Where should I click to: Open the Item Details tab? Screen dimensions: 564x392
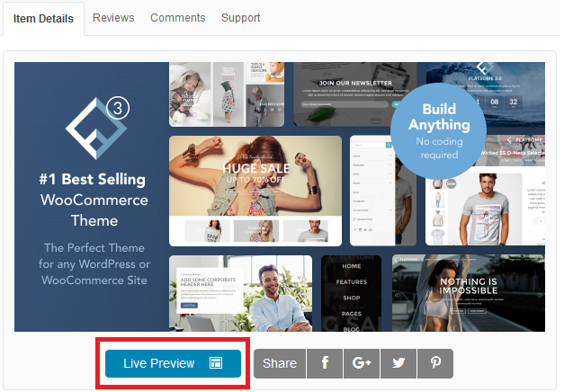click(x=43, y=19)
